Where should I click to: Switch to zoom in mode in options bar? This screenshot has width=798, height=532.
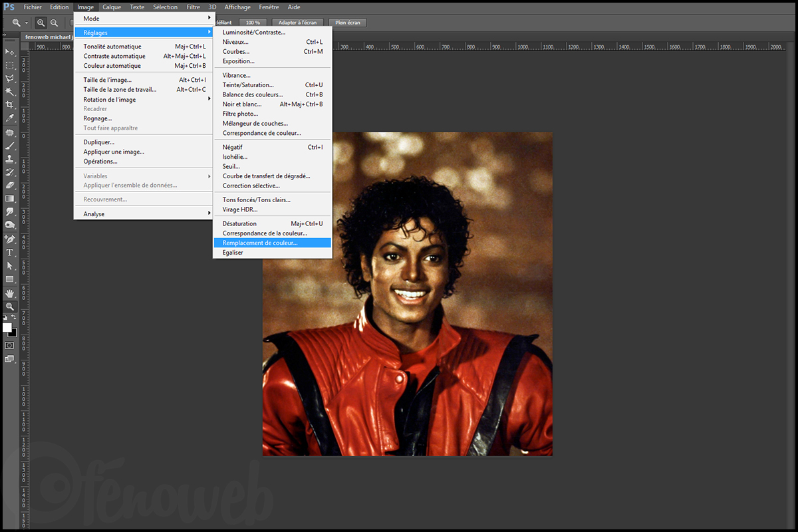(x=41, y=23)
